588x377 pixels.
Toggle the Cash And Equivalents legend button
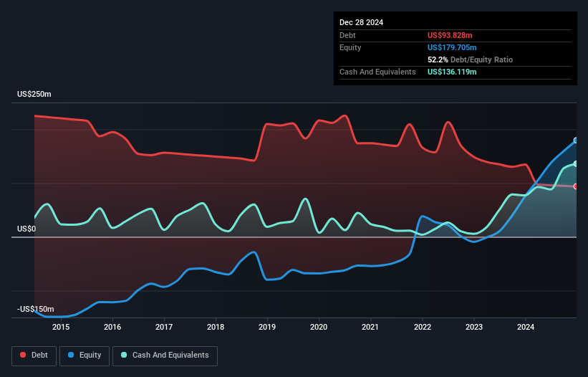tap(165, 355)
